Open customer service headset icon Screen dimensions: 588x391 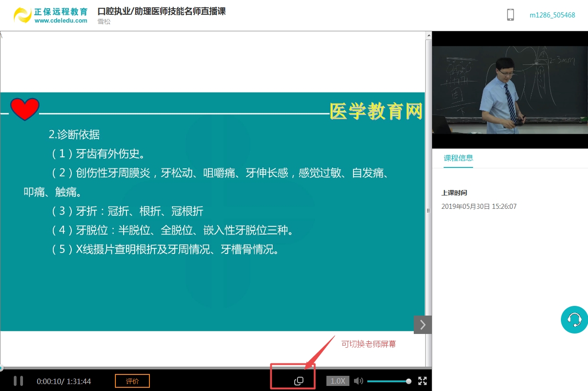(574, 319)
